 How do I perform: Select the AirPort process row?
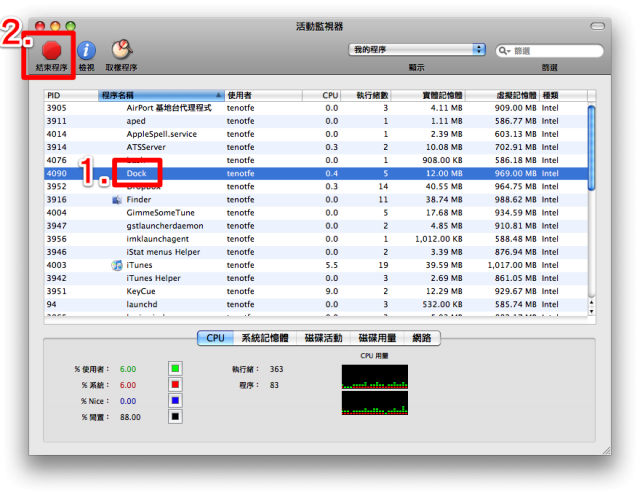point(316,108)
